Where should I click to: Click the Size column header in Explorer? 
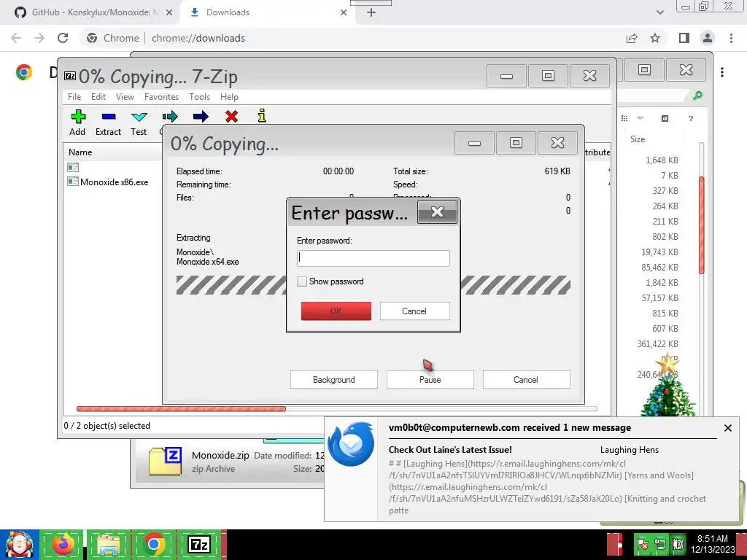pyautogui.click(x=638, y=139)
